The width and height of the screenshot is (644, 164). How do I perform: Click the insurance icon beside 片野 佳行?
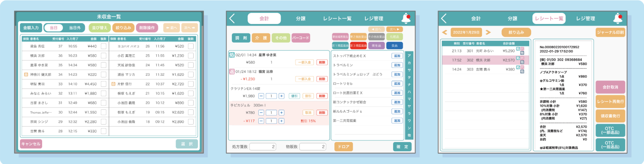[113, 84]
